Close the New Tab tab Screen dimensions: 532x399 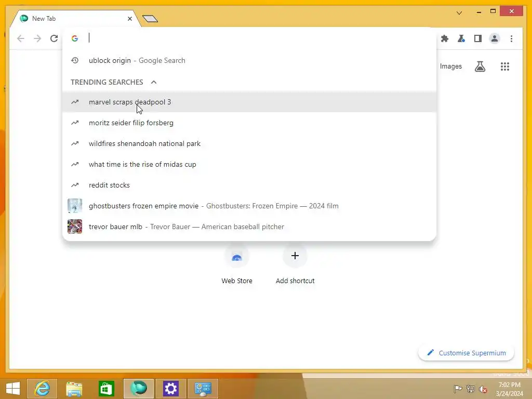[129, 19]
